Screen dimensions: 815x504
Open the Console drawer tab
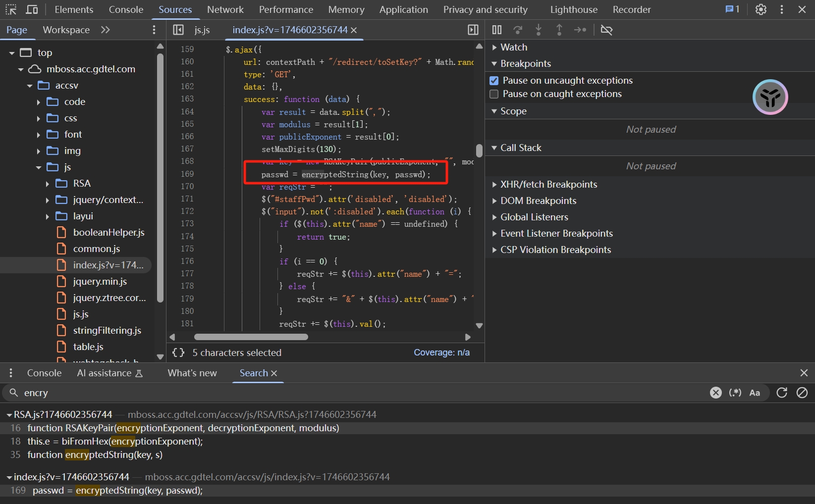pos(44,373)
